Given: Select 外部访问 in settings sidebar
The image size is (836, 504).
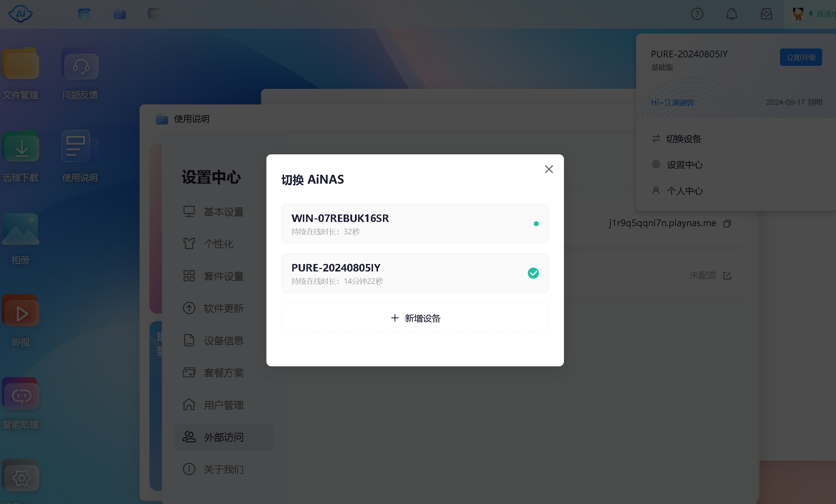Looking at the screenshot, I should coord(224,437).
